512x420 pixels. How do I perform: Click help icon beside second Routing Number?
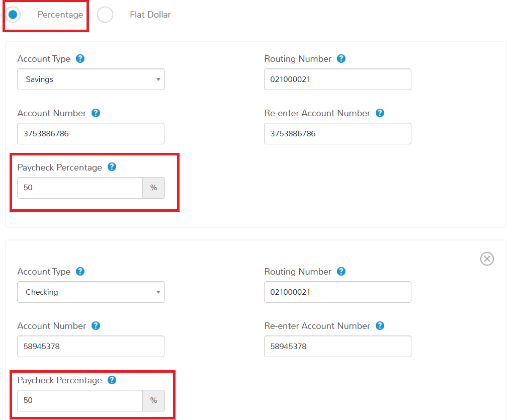pyautogui.click(x=341, y=272)
